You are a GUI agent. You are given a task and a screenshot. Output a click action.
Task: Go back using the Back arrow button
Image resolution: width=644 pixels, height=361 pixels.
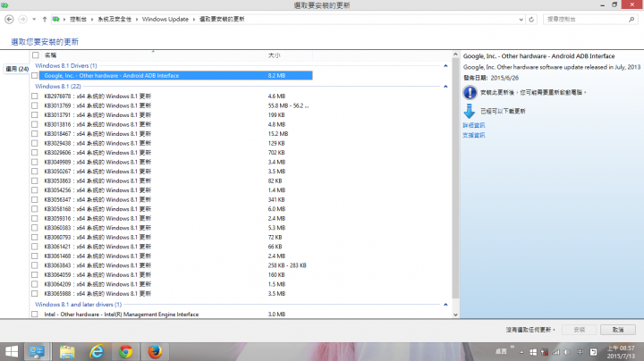click(9, 20)
